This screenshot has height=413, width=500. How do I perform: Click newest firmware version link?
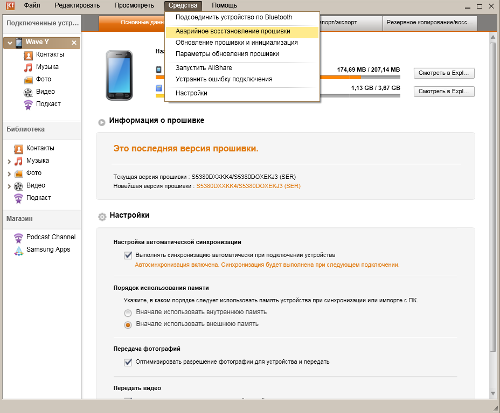point(248,186)
